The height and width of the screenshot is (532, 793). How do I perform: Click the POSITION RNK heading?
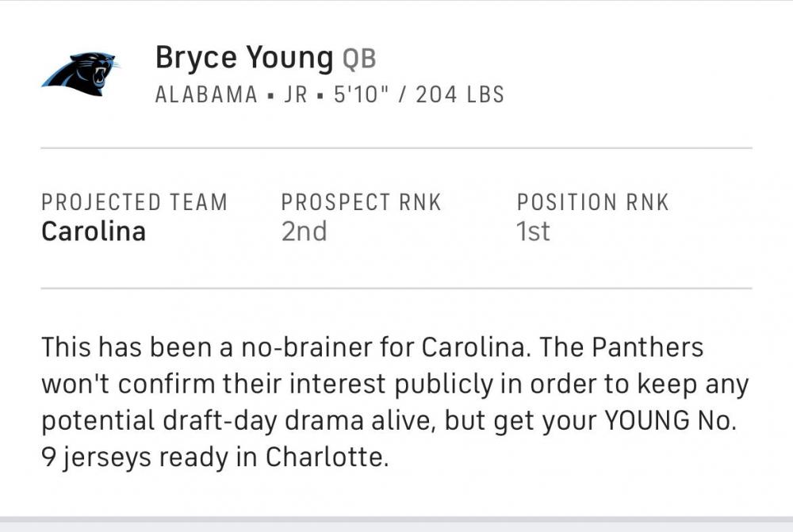(x=592, y=203)
